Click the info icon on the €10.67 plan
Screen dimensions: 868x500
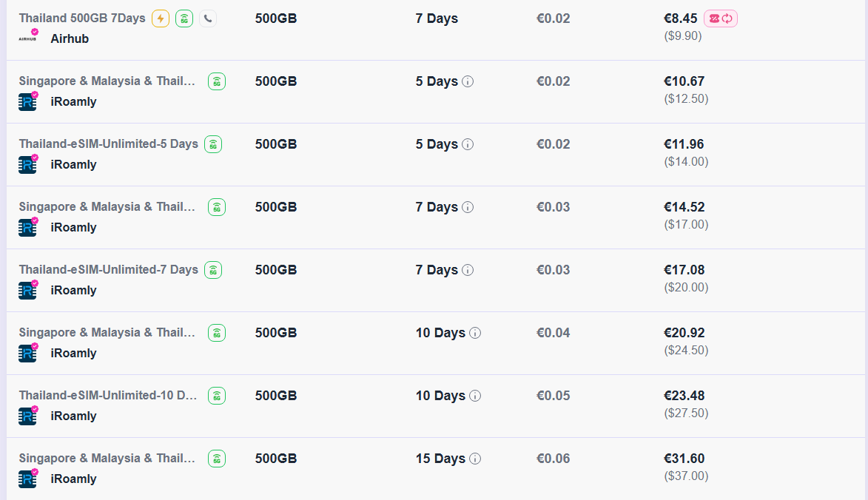(468, 81)
